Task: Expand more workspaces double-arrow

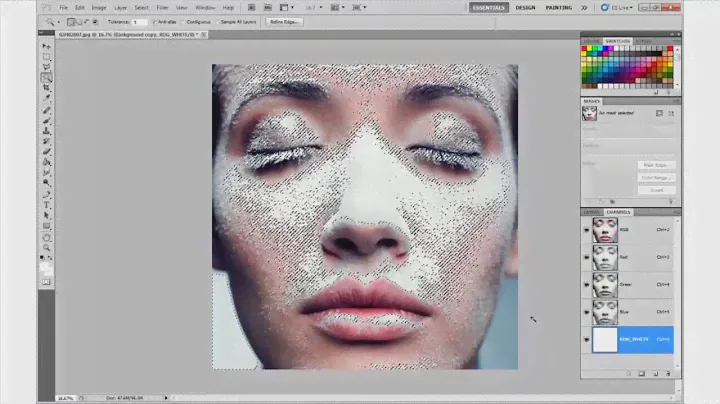Action: click(x=585, y=8)
